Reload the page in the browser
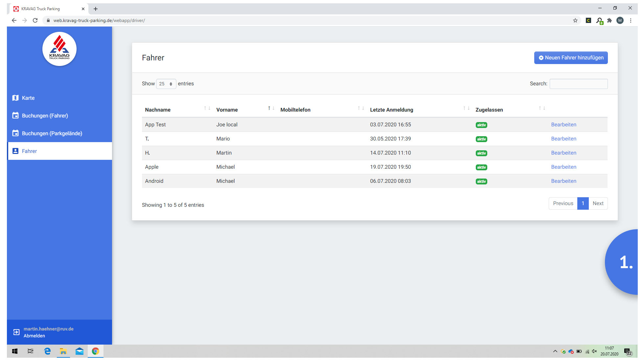Viewport: 644px width, 361px height. [x=35, y=20]
